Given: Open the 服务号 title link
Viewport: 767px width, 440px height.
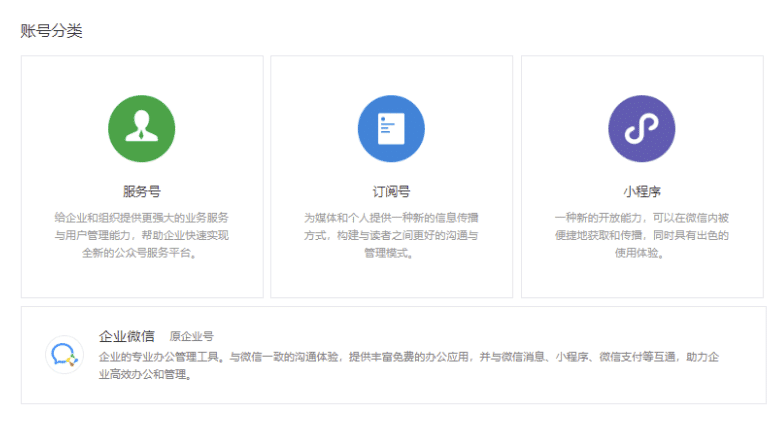Looking at the screenshot, I should click(141, 191).
